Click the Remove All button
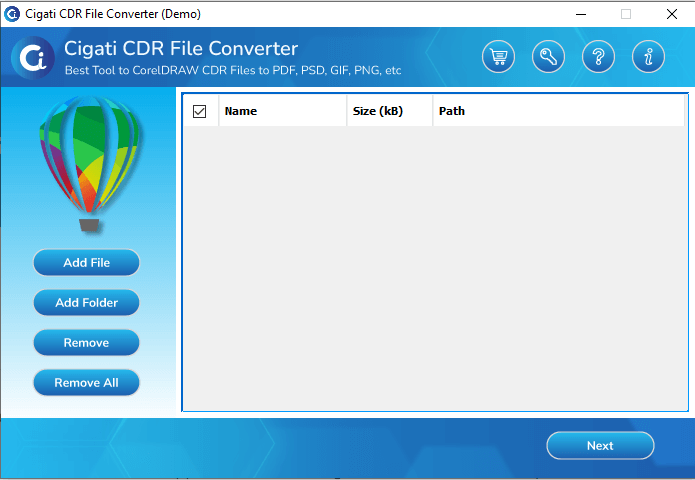This screenshot has width=695, height=480. point(86,382)
